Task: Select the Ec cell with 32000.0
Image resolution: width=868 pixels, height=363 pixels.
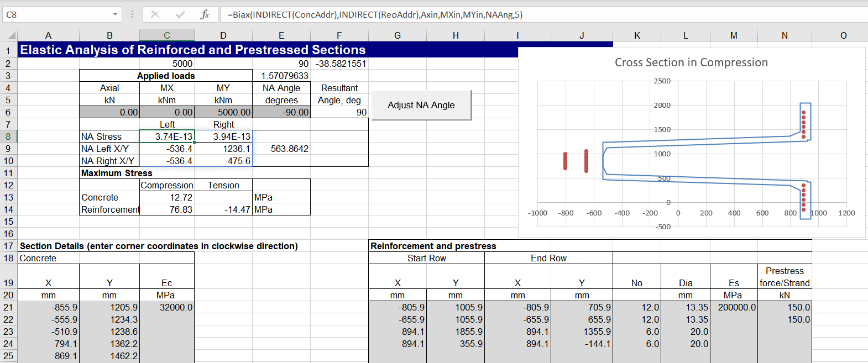Action: click(x=166, y=307)
